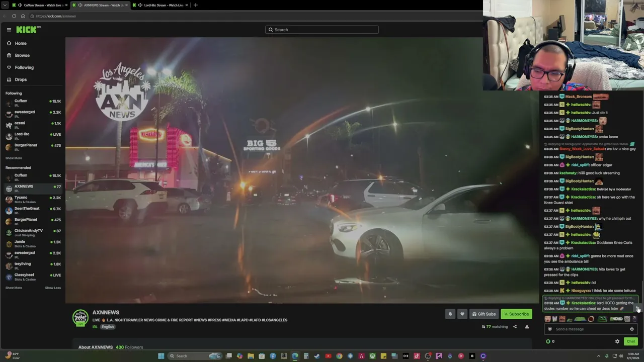Mute the AXNNEWS Stream browser tab
The image size is (644, 362).
click(80, 5)
